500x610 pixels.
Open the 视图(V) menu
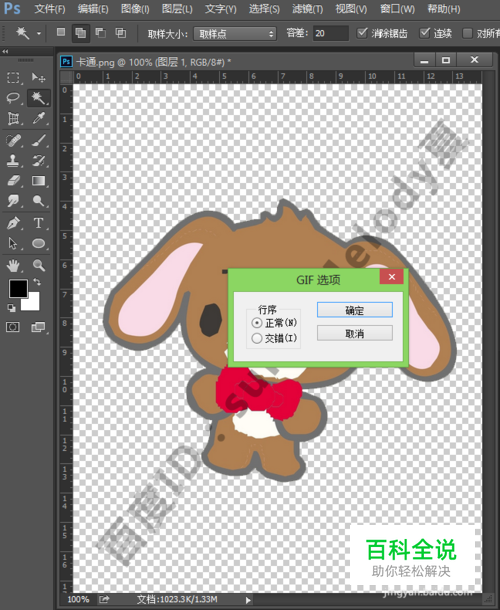pos(351,9)
